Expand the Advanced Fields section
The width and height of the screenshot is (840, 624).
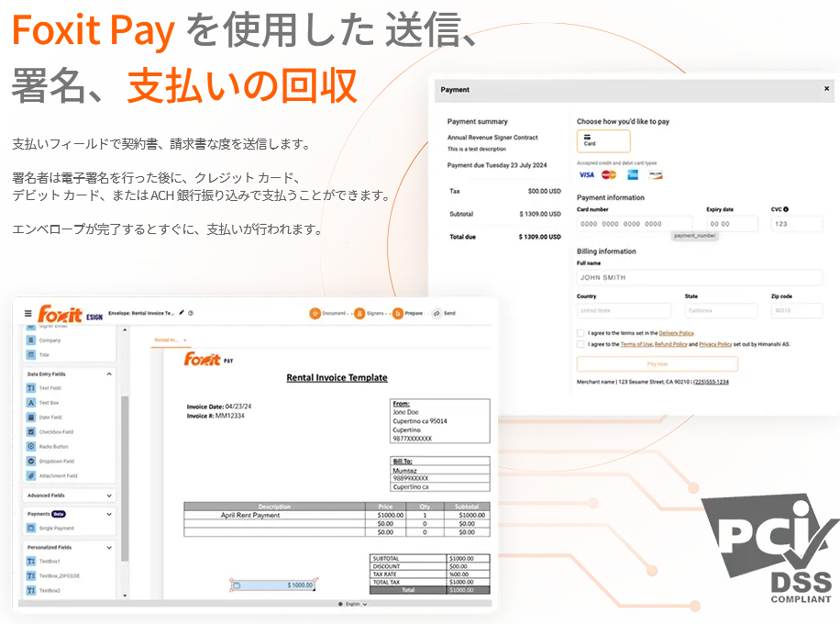point(109,496)
